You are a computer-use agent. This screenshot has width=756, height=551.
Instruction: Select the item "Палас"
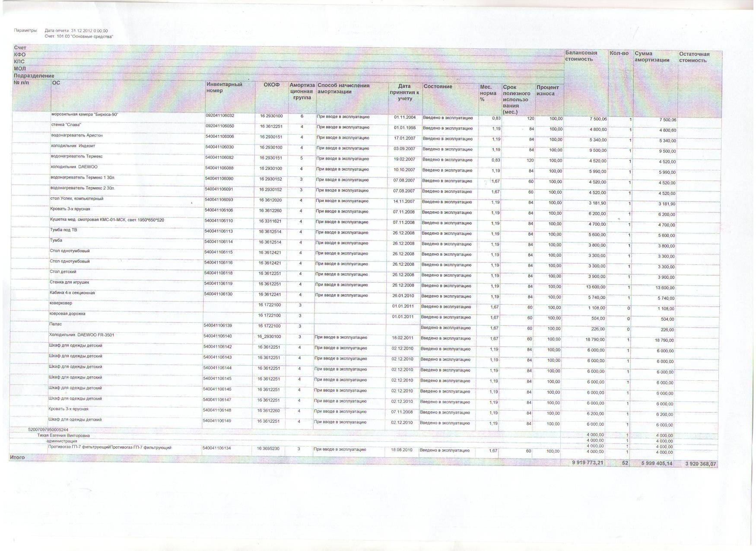56,324
